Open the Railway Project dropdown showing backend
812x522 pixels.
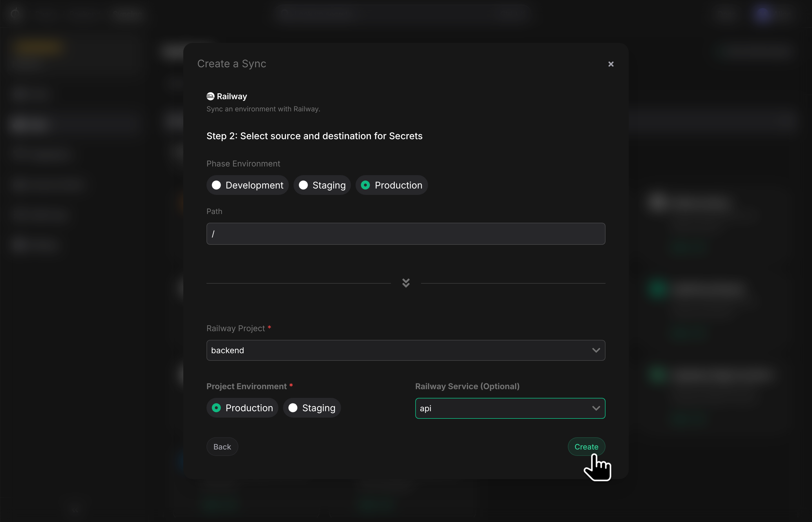tap(406, 350)
